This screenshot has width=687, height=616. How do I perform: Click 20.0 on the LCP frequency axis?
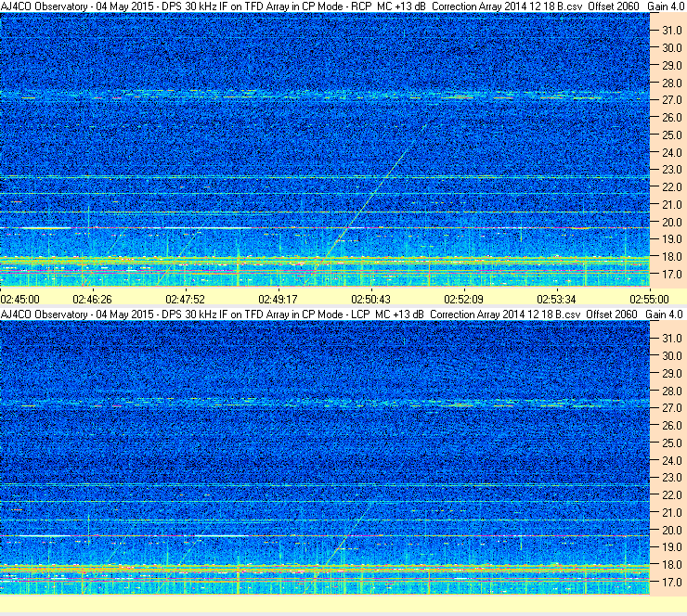pos(671,531)
